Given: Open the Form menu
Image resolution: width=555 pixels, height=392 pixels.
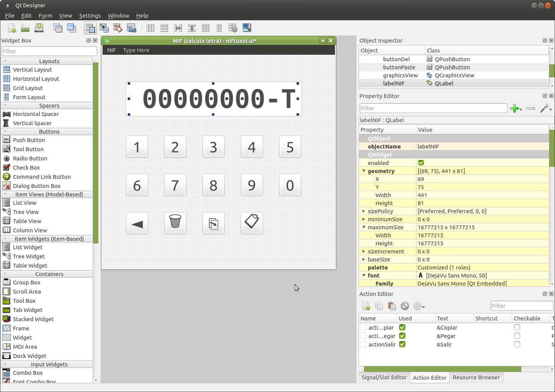Looking at the screenshot, I should 45,16.
